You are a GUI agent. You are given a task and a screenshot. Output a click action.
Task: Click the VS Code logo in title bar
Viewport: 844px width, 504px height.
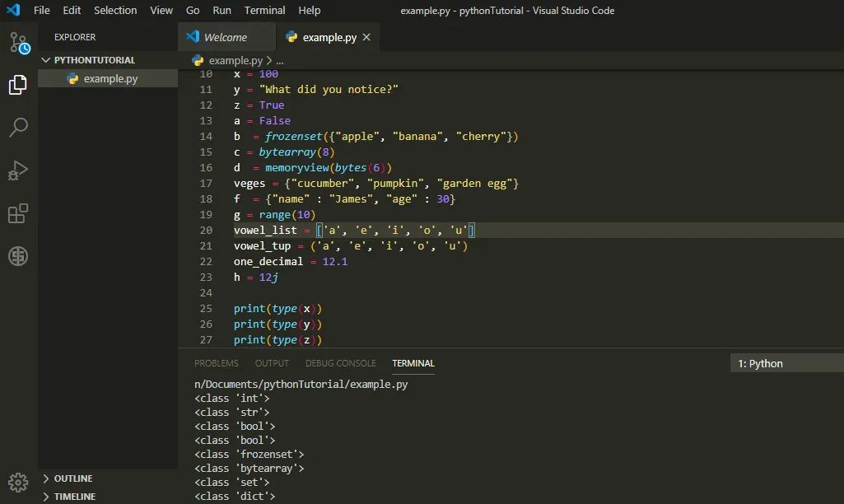[13, 10]
